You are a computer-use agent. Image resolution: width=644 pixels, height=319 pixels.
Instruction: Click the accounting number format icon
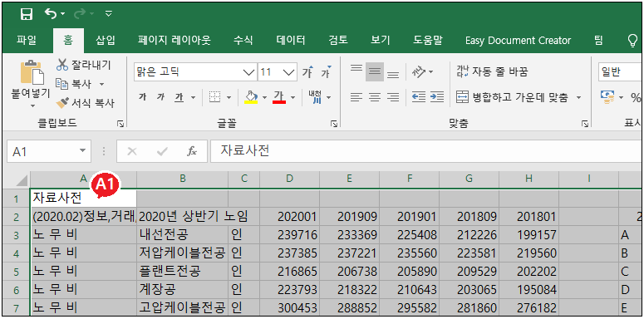pos(608,97)
